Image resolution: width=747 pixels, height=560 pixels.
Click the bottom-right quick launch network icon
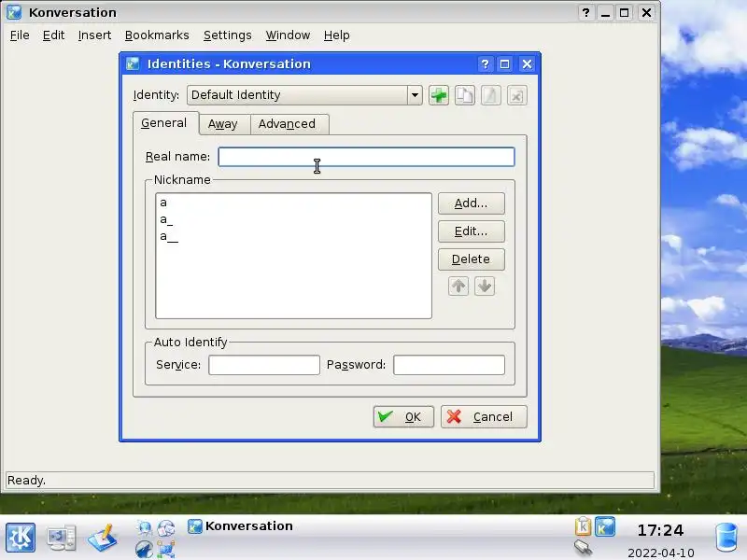click(166, 549)
